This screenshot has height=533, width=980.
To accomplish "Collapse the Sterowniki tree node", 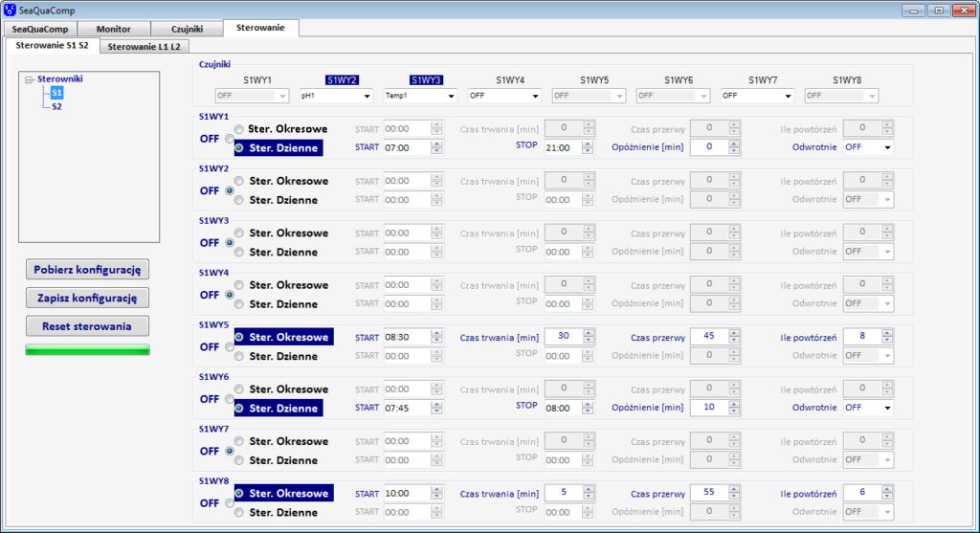I will point(29,79).
